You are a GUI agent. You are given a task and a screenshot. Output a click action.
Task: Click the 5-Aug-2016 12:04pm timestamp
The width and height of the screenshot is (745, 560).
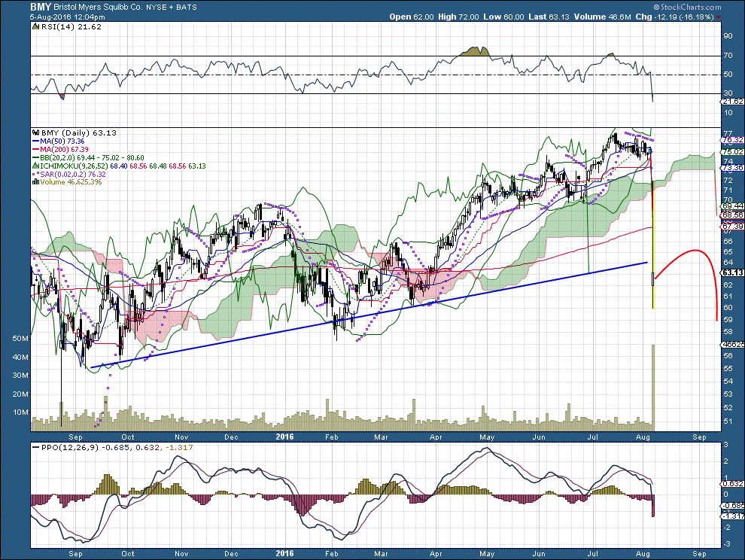click(68, 17)
